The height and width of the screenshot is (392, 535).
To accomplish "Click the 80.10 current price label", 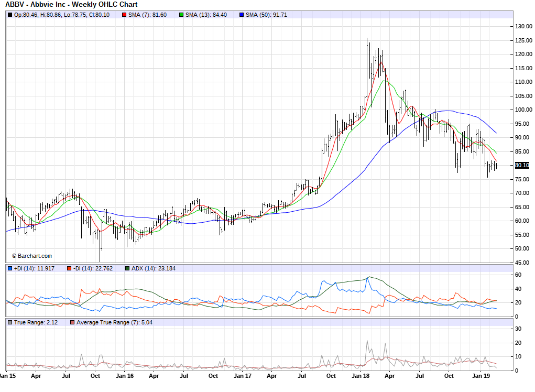I will (521, 165).
